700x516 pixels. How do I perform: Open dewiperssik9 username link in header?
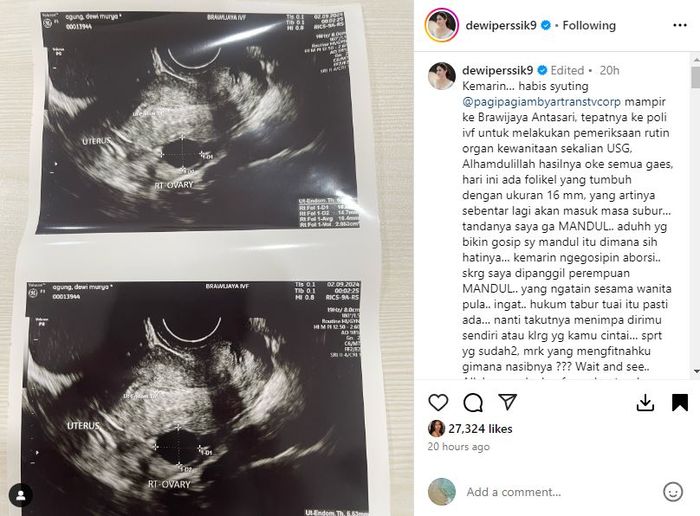[x=501, y=25]
